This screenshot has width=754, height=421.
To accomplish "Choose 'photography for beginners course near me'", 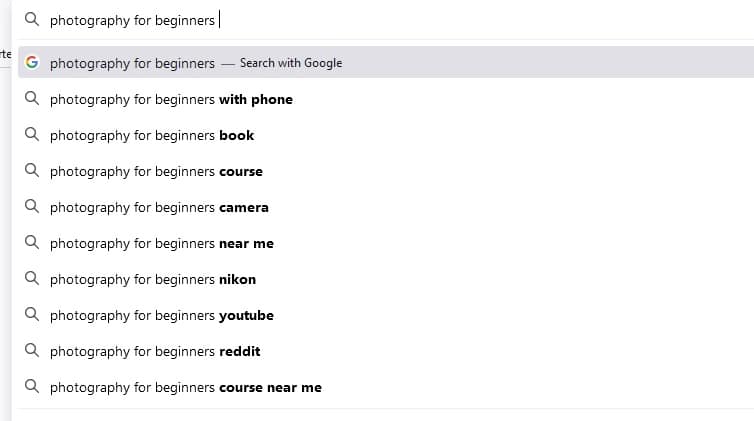I will (x=386, y=387).
